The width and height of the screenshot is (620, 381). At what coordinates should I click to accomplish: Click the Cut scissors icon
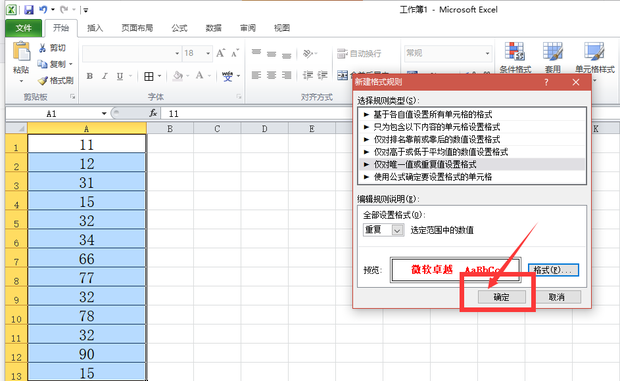[x=42, y=48]
